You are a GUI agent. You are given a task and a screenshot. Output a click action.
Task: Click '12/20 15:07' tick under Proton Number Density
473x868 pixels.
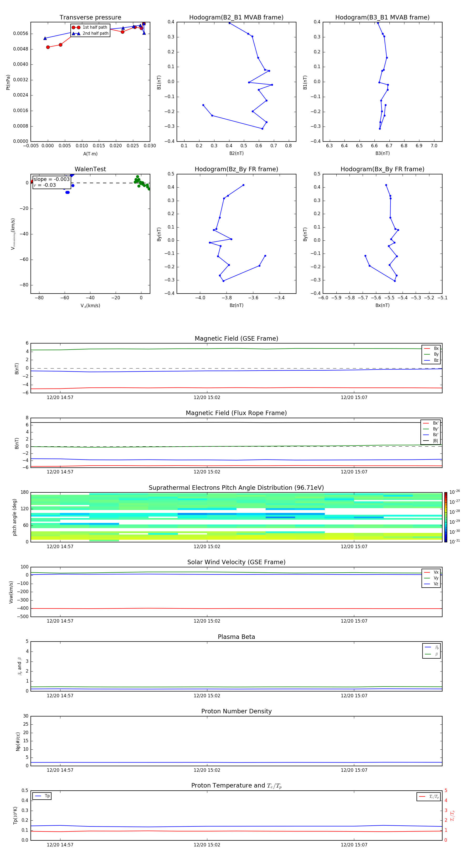[354, 770]
